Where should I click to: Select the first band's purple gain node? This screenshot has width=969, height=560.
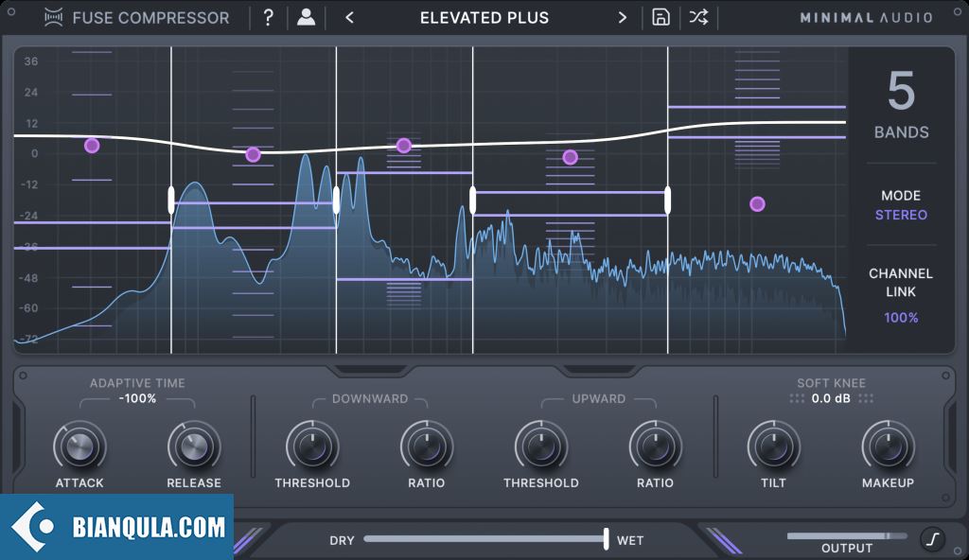pyautogui.click(x=92, y=146)
